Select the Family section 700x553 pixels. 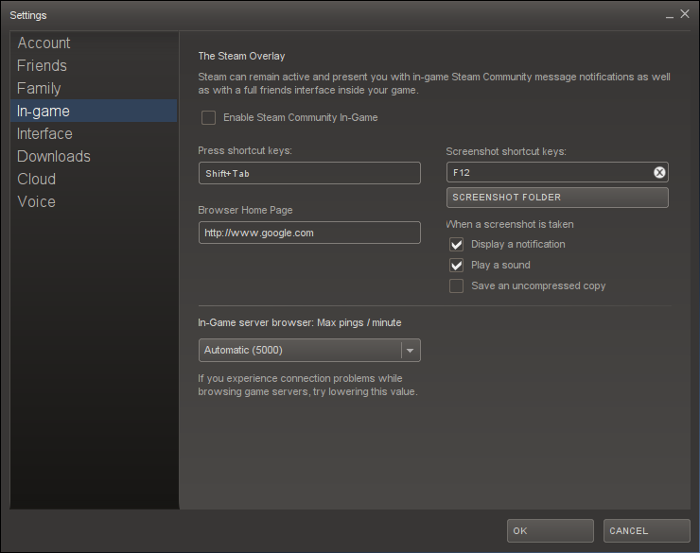(x=94, y=88)
